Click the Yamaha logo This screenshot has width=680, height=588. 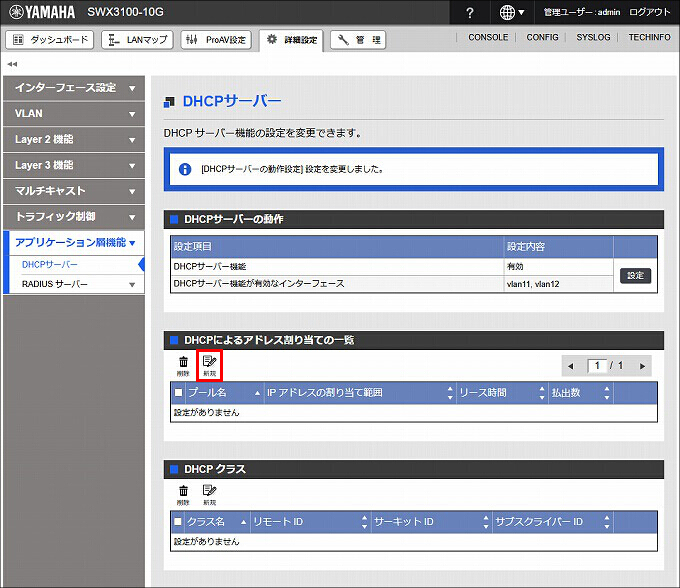pyautogui.click(x=42, y=12)
